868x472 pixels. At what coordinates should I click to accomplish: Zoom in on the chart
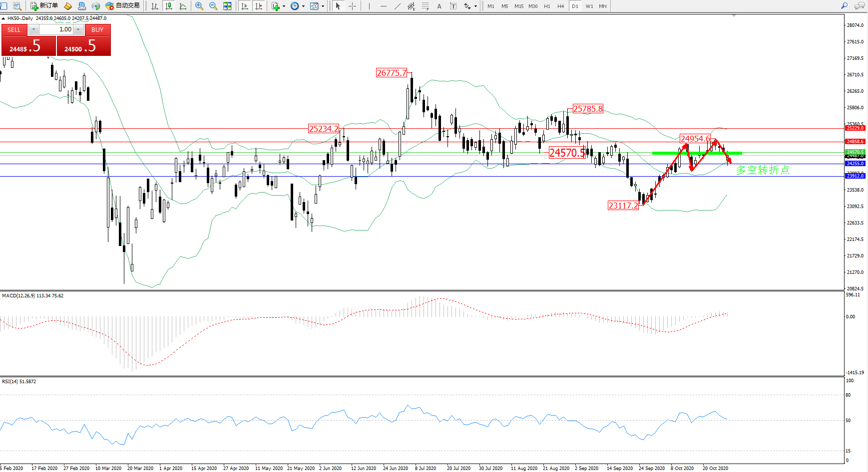pyautogui.click(x=199, y=6)
